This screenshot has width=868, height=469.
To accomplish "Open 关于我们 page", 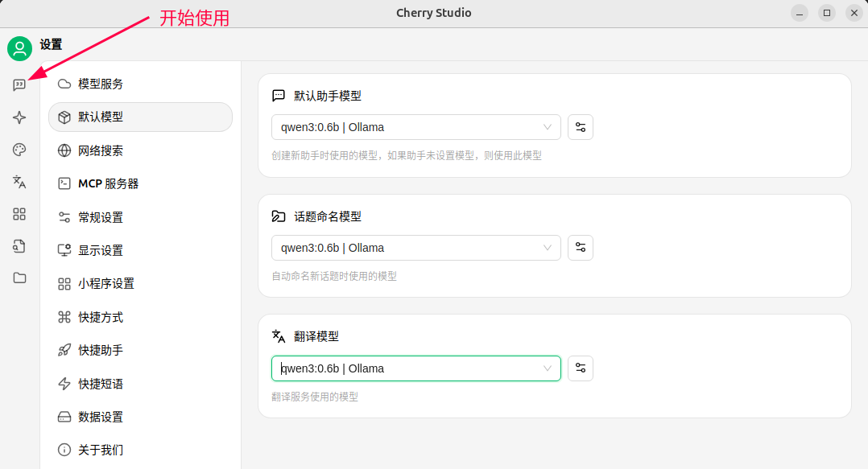I will (x=101, y=450).
